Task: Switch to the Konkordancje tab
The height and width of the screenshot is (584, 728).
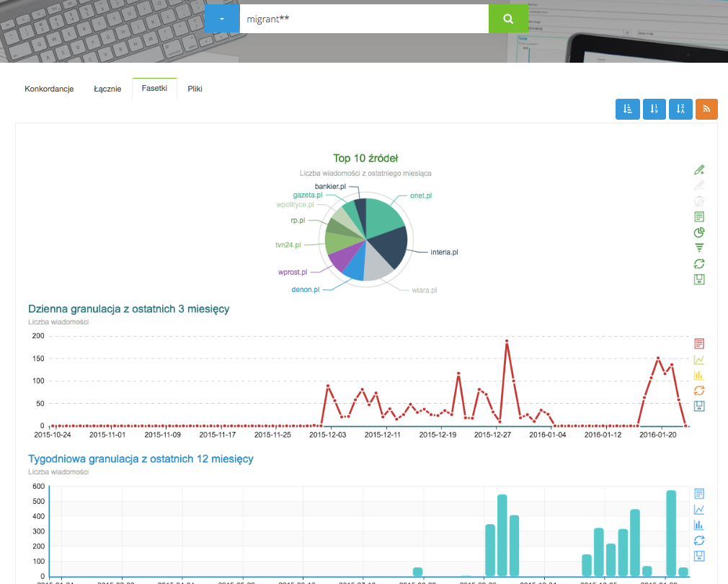Action: (x=49, y=89)
